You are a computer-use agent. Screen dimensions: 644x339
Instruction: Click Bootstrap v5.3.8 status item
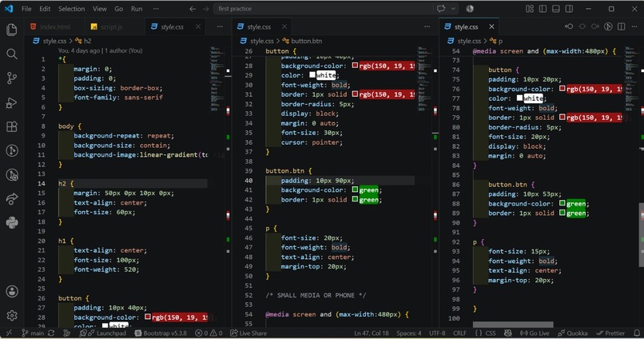[x=161, y=333]
